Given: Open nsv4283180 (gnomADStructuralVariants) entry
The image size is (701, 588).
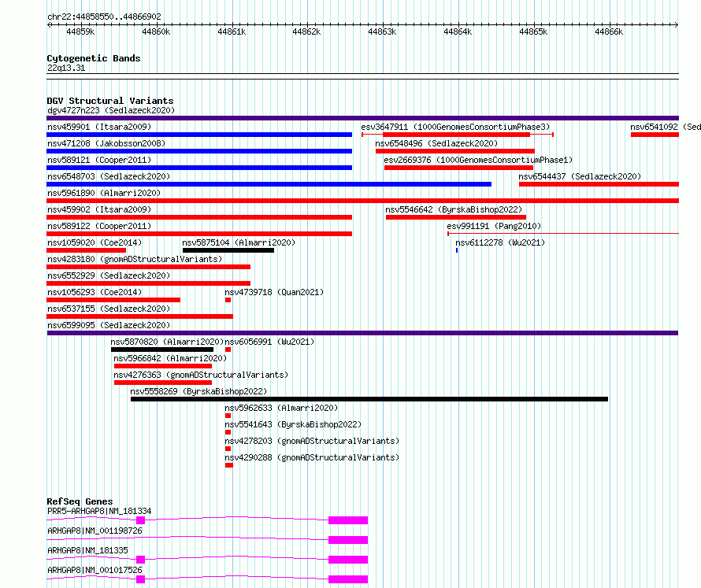Looking at the screenshot, I should point(135,259).
